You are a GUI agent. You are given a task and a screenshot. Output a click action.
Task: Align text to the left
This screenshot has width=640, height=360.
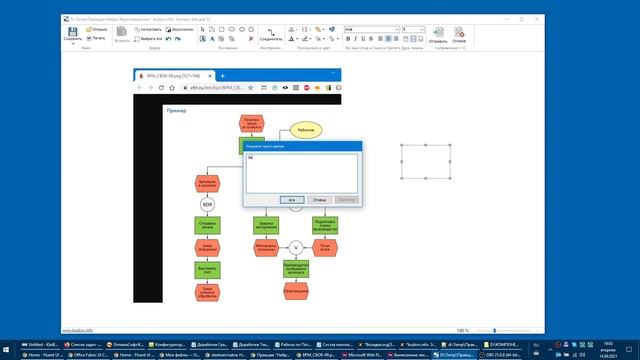click(380, 39)
